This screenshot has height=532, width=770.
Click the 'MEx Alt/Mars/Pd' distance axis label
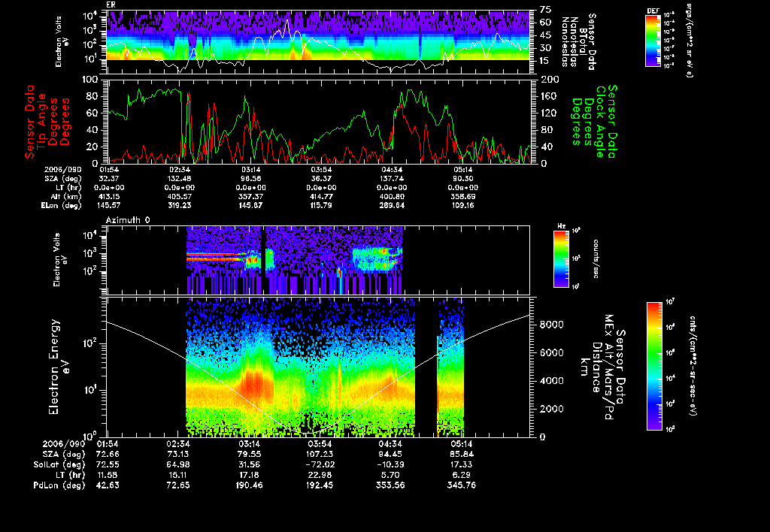(608, 367)
